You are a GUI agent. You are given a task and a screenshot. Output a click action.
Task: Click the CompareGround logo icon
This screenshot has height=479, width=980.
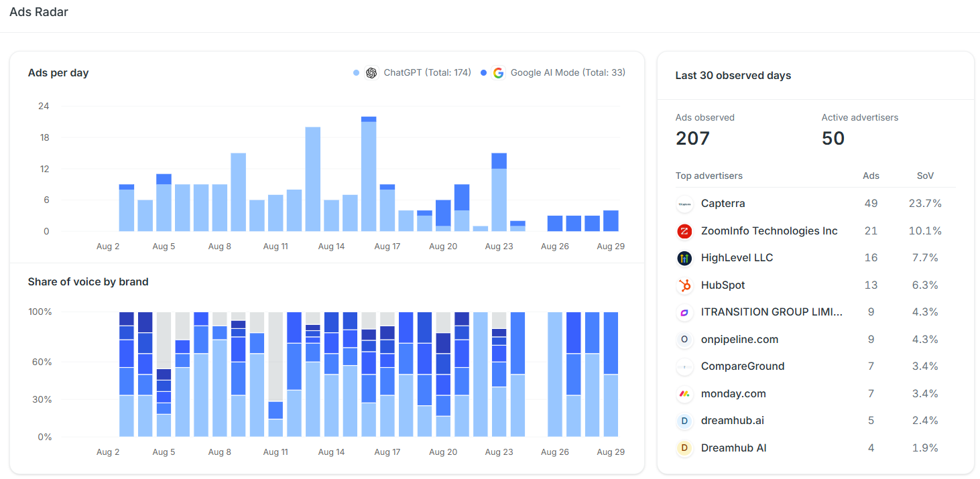pos(684,366)
